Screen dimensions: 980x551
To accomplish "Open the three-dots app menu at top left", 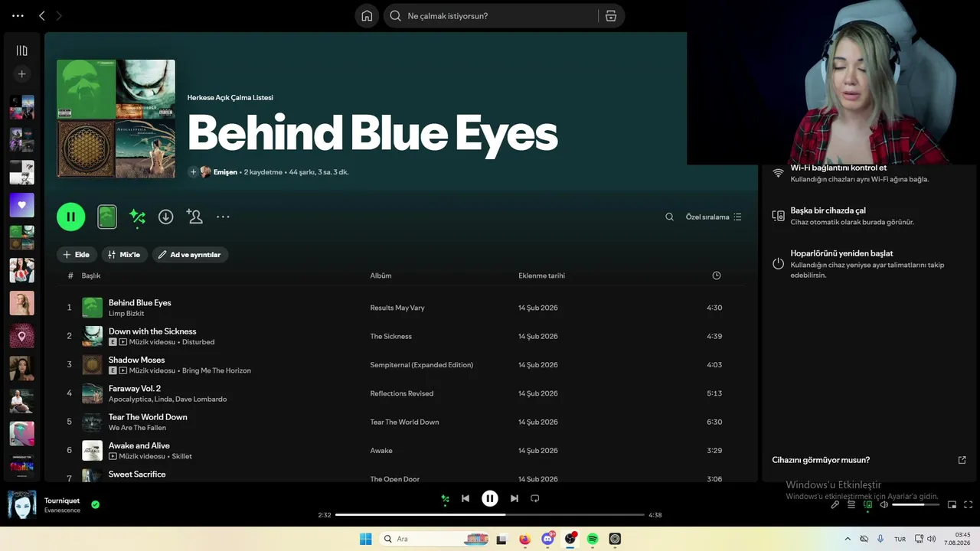I will pyautogui.click(x=18, y=15).
